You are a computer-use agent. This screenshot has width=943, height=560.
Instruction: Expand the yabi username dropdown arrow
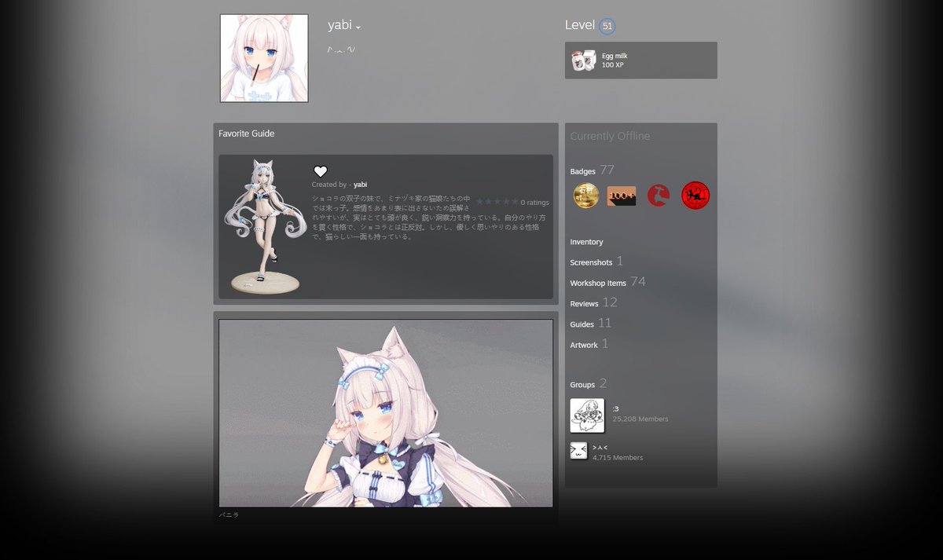pos(358,27)
